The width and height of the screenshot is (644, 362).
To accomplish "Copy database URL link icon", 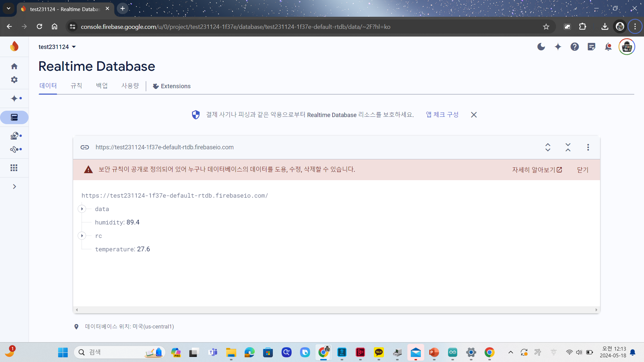I will (85, 147).
